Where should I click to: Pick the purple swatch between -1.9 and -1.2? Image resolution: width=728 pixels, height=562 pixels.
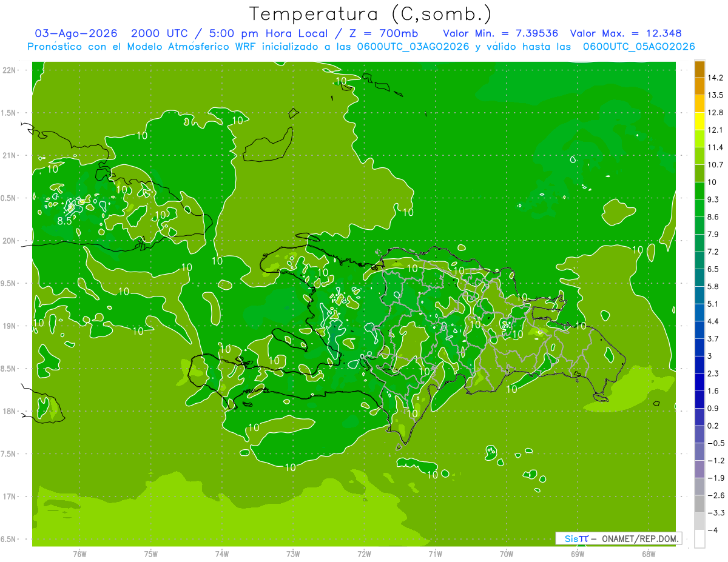tap(699, 469)
